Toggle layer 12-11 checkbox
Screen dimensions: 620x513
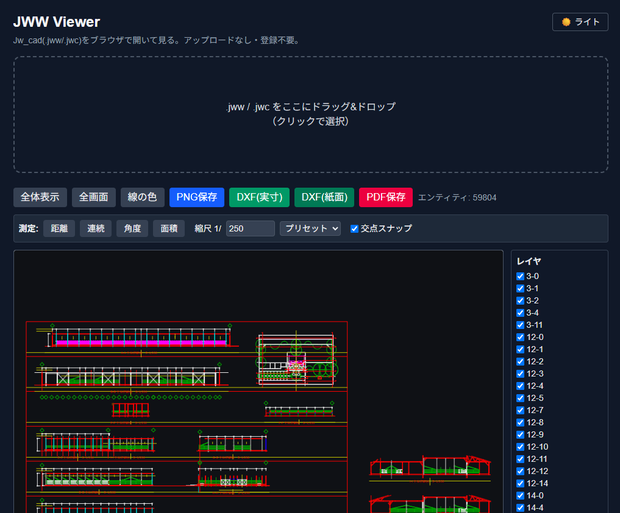tap(520, 459)
